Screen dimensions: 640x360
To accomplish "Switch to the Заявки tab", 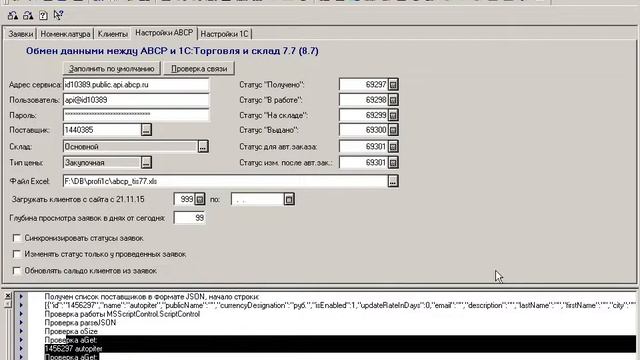I will click(x=20, y=34).
